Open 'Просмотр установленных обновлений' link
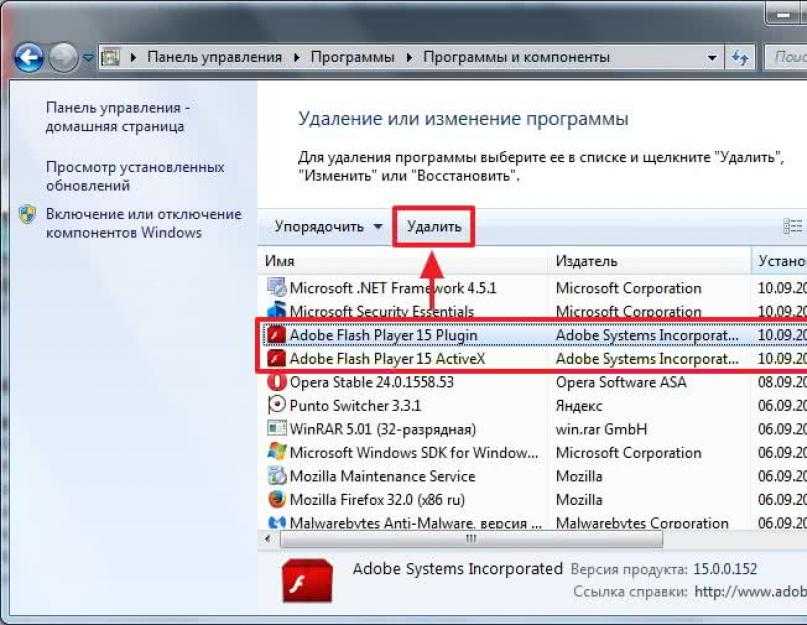The image size is (807, 625). tap(135, 176)
